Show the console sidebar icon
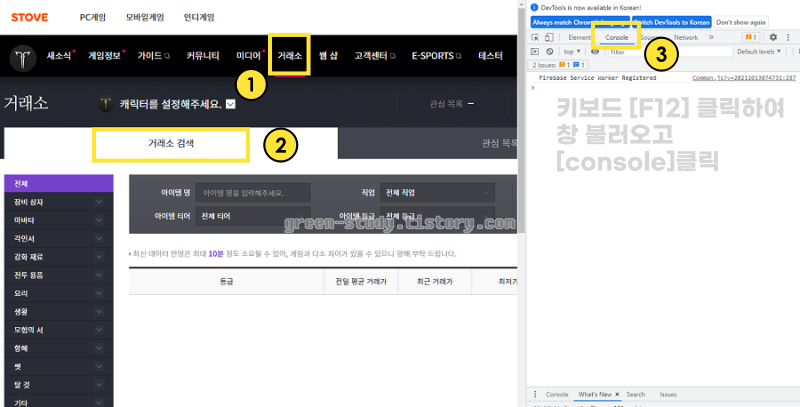The image size is (800, 407). click(535, 52)
